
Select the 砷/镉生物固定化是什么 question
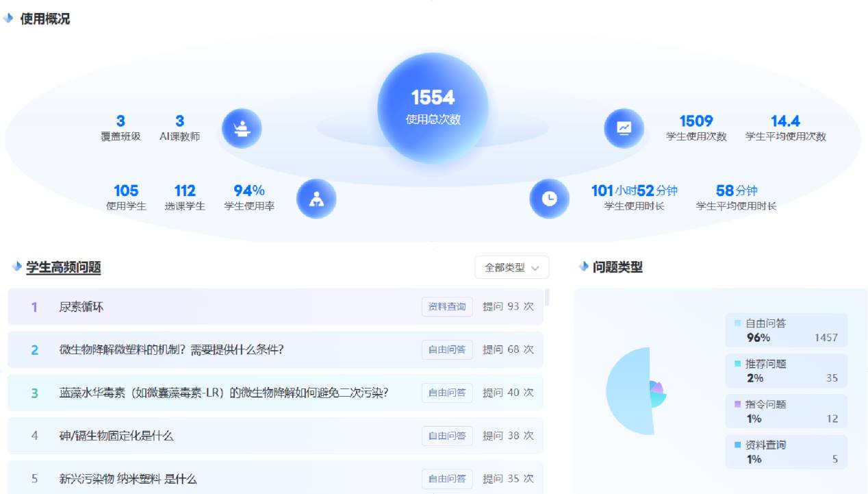point(116,436)
